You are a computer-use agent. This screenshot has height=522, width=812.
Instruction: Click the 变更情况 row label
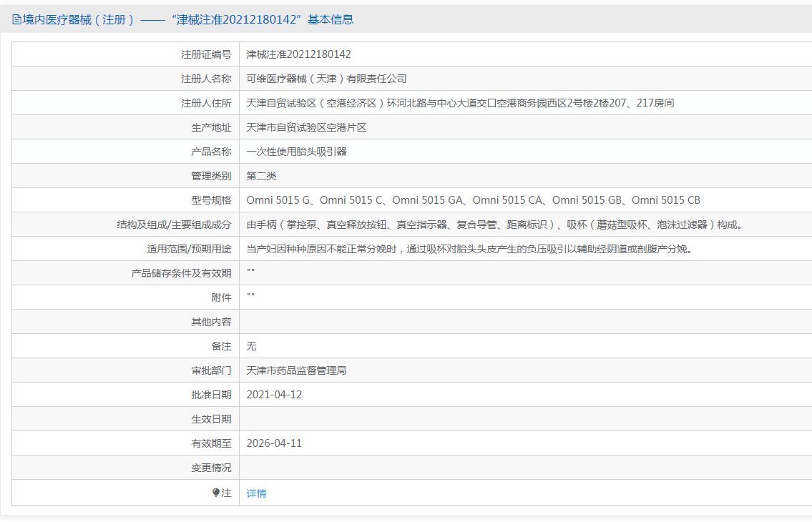pos(211,468)
